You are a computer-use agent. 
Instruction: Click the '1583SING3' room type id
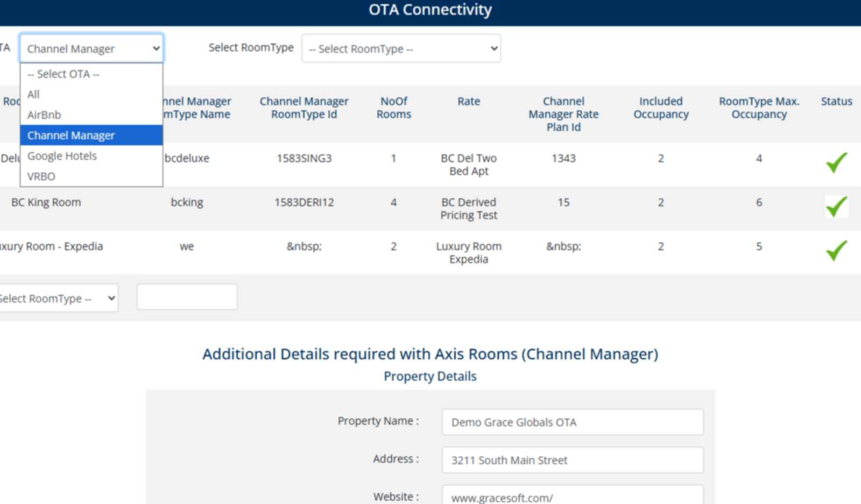304,158
